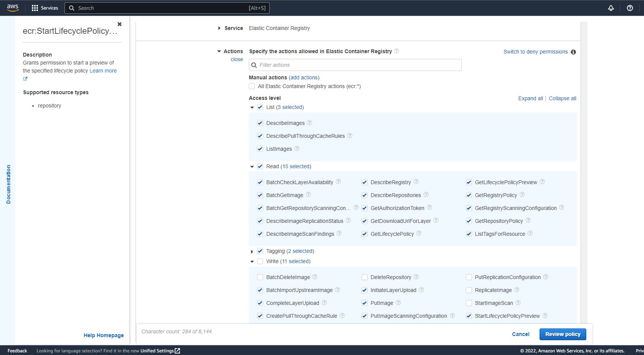The height and width of the screenshot is (355, 644).
Task: Show help icon for GetRegistryPolicy
Action: (x=522, y=194)
